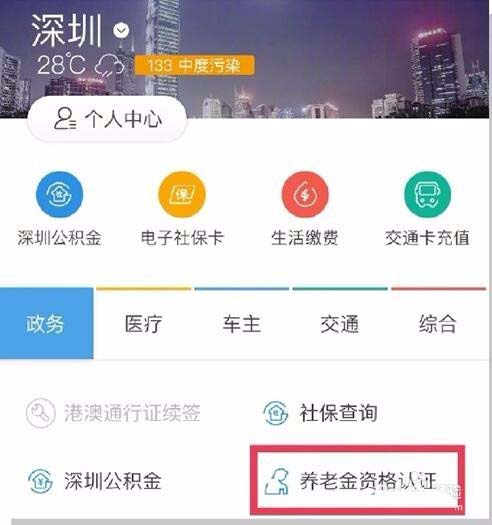The width and height of the screenshot is (492, 525).
Task: Tap the 28°C weather cloud icon
Action: [109, 65]
